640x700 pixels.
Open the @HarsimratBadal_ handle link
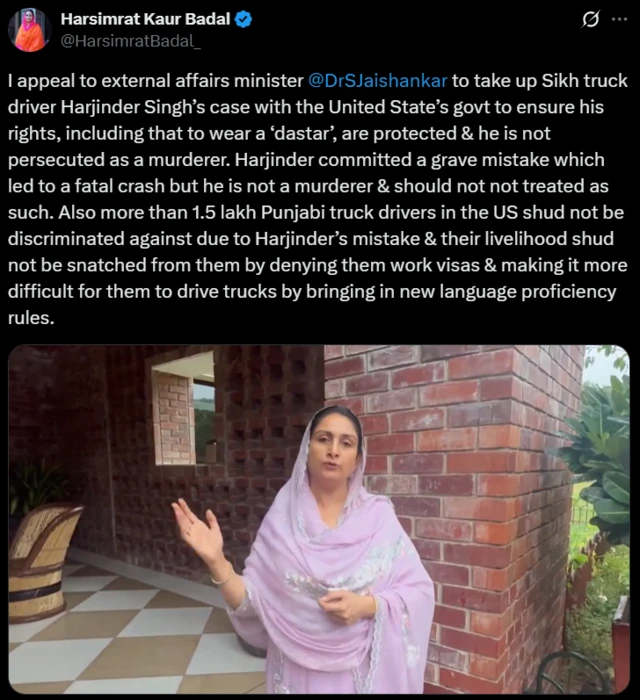pyautogui.click(x=130, y=41)
